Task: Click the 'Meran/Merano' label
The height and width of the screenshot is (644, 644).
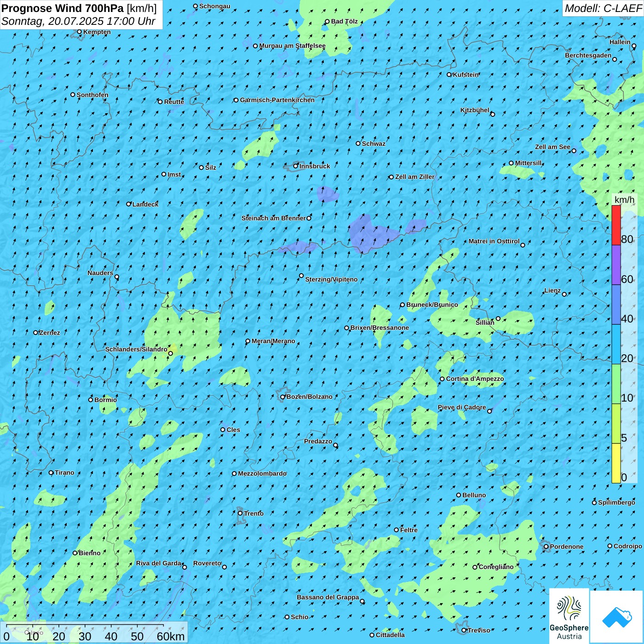Action: [x=273, y=341]
